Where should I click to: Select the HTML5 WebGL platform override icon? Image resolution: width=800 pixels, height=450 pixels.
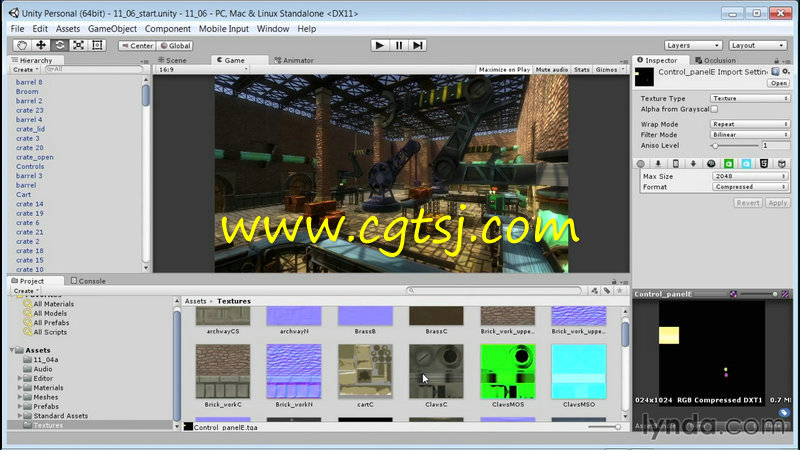(x=764, y=164)
